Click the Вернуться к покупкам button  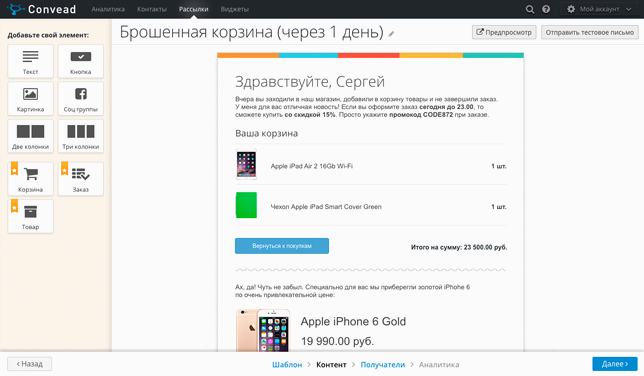pyautogui.click(x=282, y=246)
